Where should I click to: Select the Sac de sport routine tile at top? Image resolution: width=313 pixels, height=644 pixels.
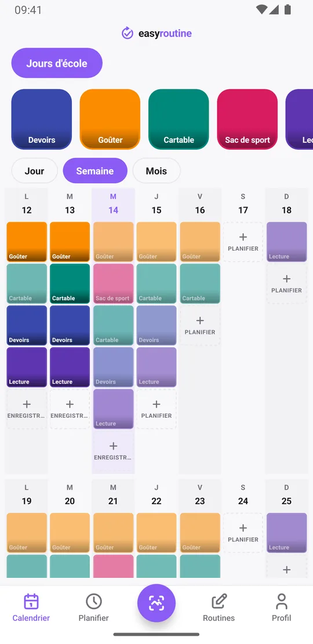point(248,119)
